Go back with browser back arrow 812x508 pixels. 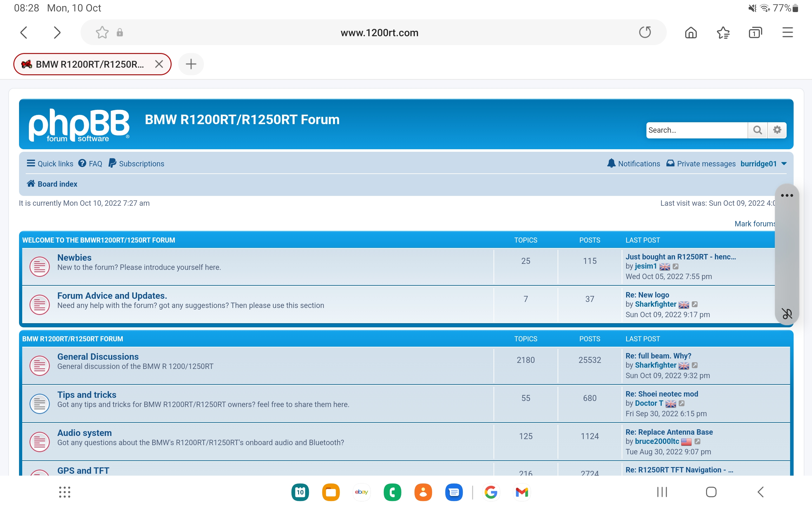(x=24, y=33)
